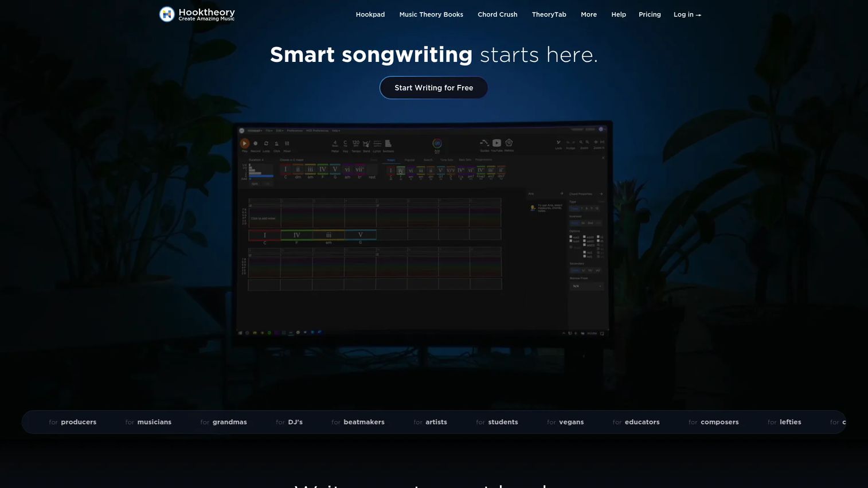This screenshot has width=868, height=488.
Task: Select the IV chord in the timeline
Action: pyautogui.click(x=296, y=235)
